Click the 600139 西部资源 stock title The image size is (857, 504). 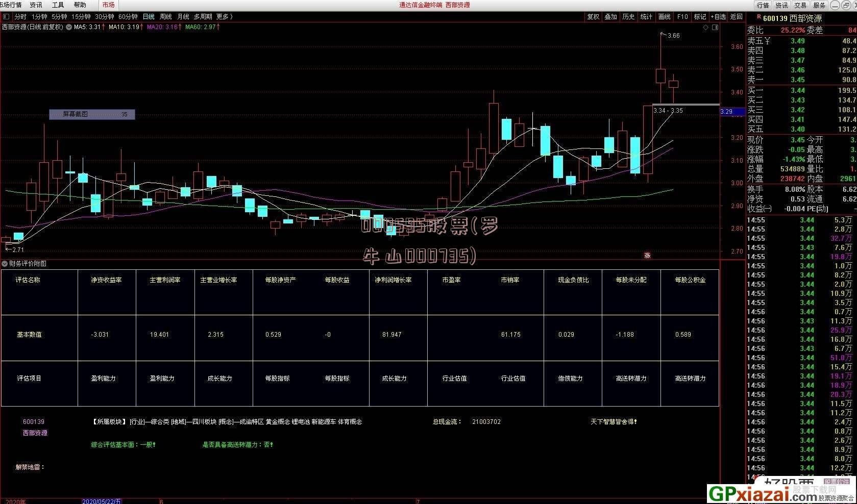click(792, 18)
